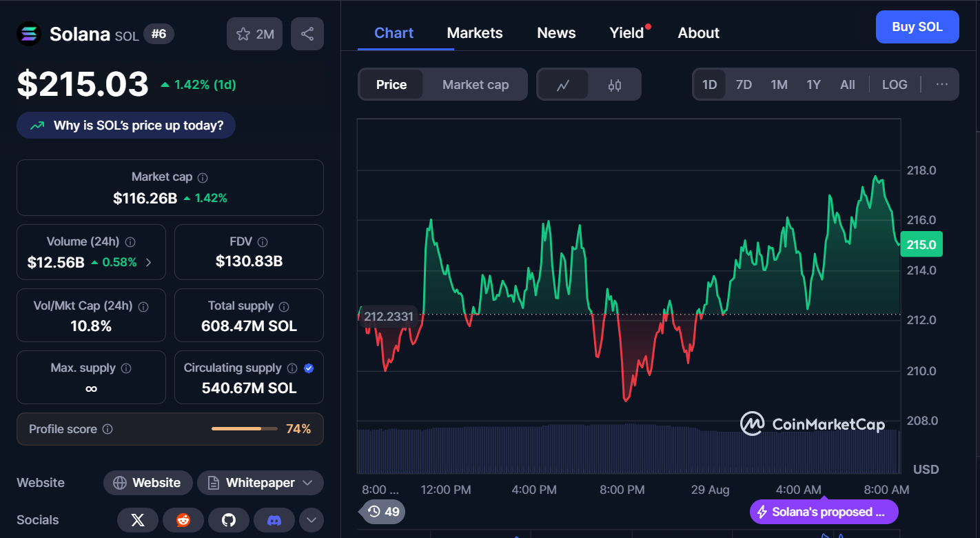Switch to the News tab
Screen dimensions: 980x538
[x=556, y=33]
